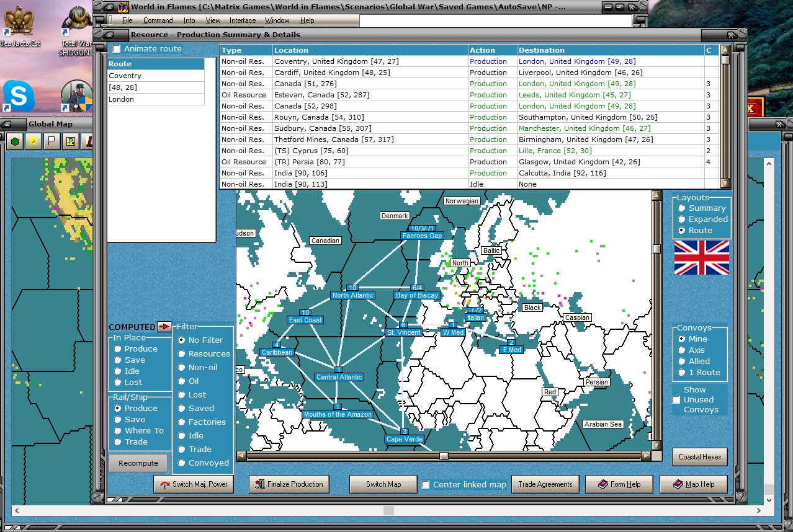Tick the Center linked map checkbox
The height and width of the screenshot is (532, 793).
coord(425,485)
